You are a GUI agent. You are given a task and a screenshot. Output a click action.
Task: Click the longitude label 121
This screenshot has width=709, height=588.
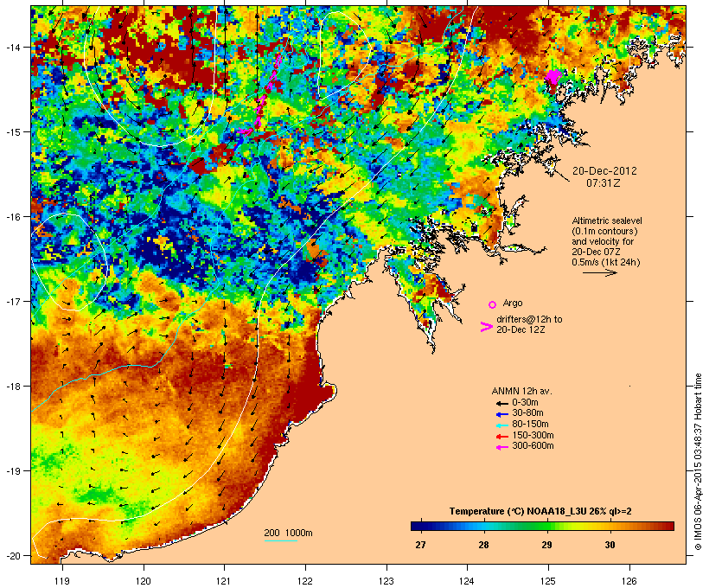point(224,581)
